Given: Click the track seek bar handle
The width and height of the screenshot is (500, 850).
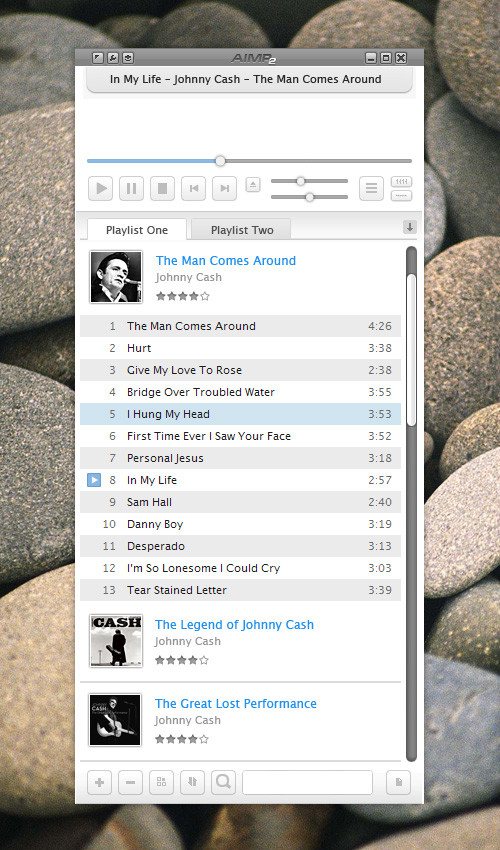Looking at the screenshot, I should tap(220, 161).
